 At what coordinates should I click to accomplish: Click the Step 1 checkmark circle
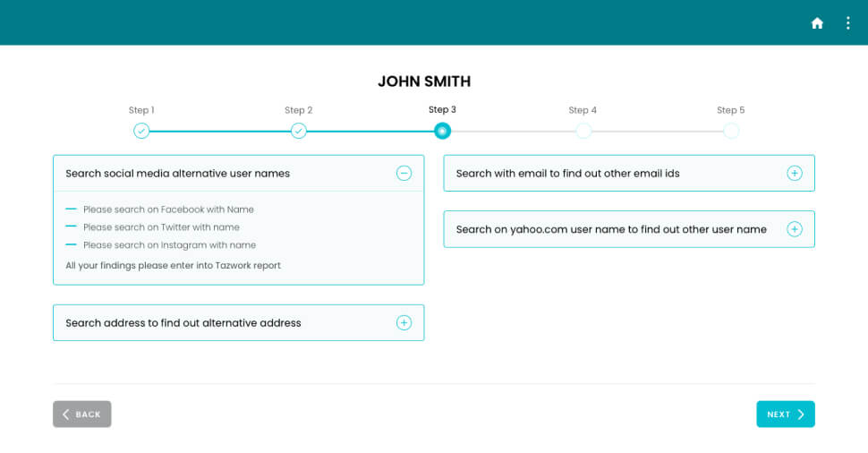coord(141,132)
